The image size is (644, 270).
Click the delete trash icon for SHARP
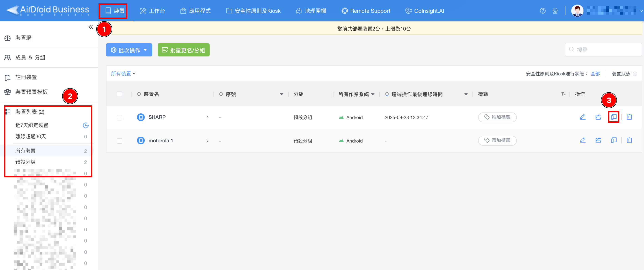[629, 117]
